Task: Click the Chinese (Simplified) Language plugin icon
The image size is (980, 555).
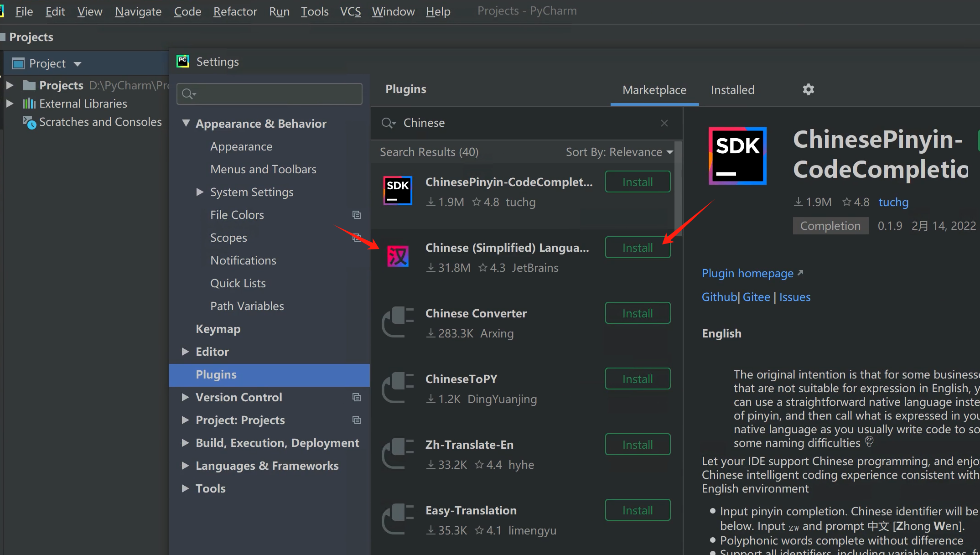Action: coord(398,256)
